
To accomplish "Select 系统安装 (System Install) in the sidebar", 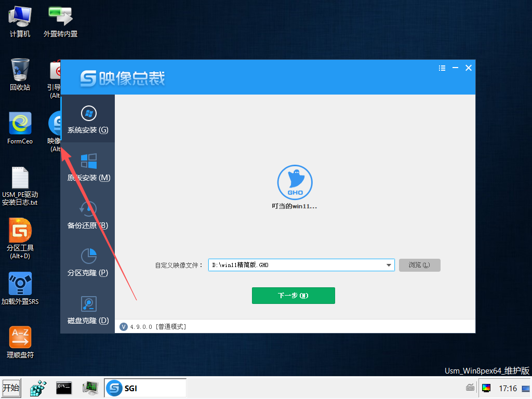I will [x=89, y=118].
